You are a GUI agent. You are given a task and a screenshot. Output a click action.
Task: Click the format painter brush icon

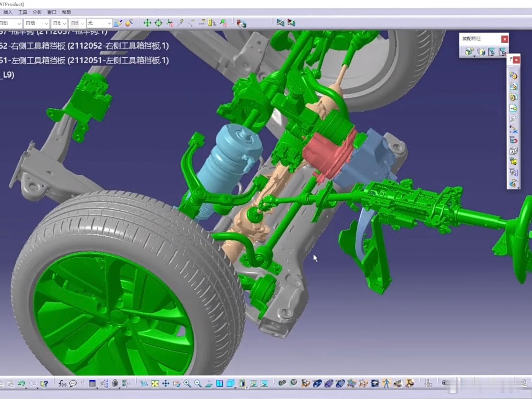tap(118, 23)
